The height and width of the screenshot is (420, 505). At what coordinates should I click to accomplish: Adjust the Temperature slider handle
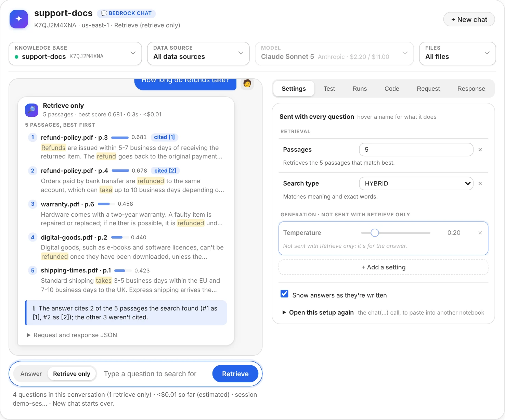[375, 233]
